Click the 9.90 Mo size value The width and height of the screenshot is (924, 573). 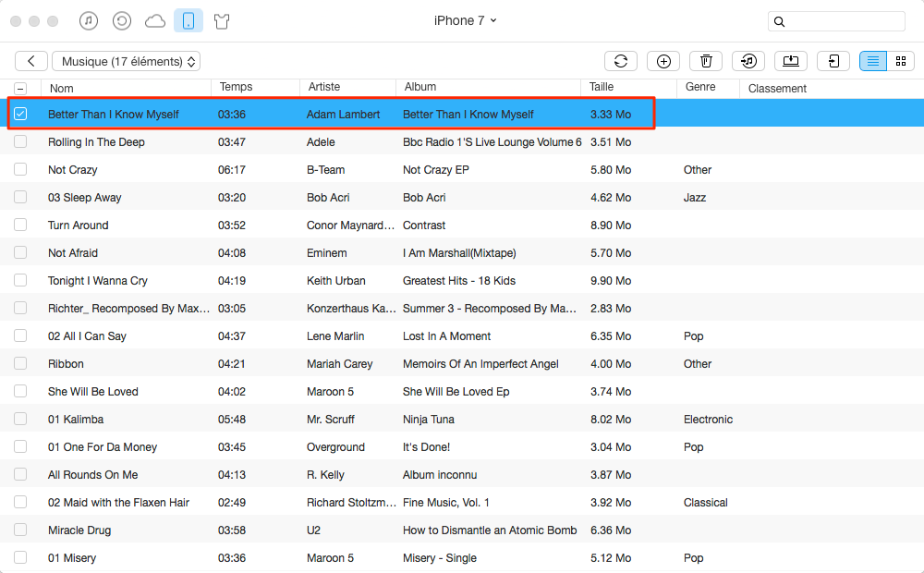pyautogui.click(x=611, y=281)
